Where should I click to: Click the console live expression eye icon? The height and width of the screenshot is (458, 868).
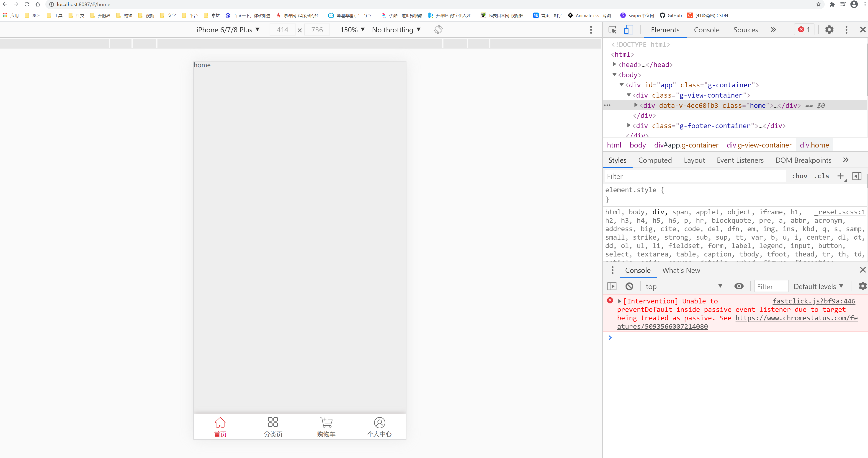coord(739,286)
